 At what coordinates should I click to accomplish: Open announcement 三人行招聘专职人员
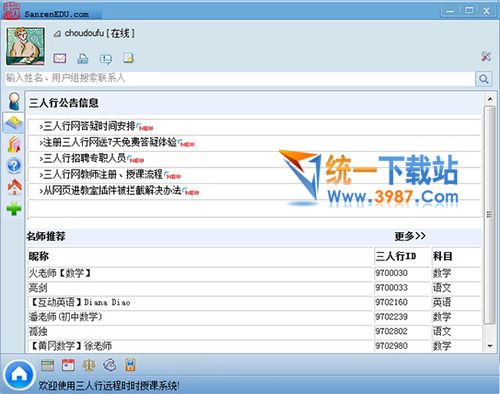(x=84, y=158)
